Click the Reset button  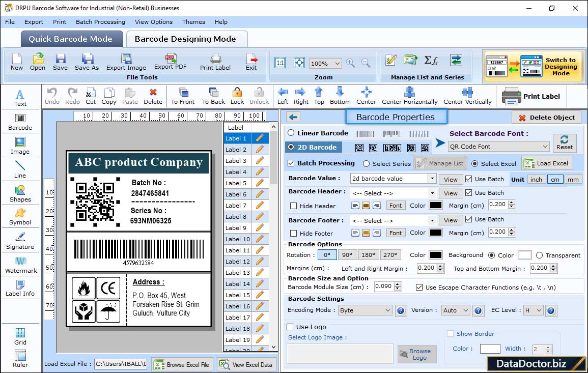[565, 143]
